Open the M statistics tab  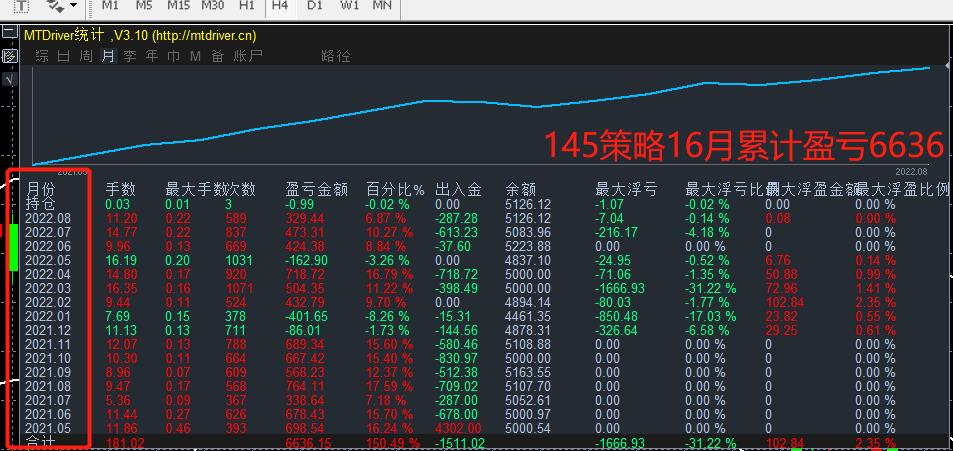(195, 57)
